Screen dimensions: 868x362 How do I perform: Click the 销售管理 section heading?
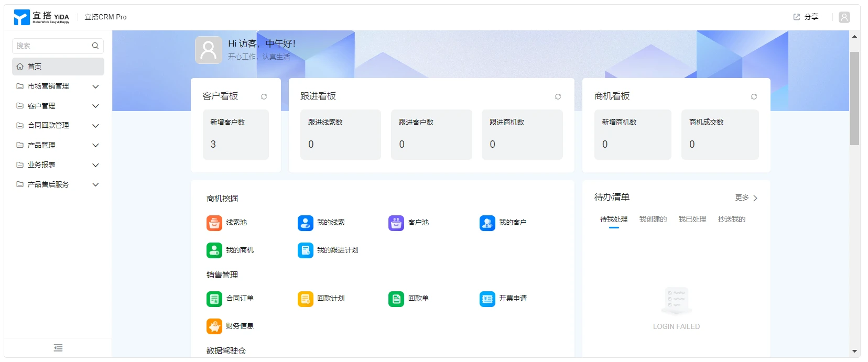click(222, 276)
